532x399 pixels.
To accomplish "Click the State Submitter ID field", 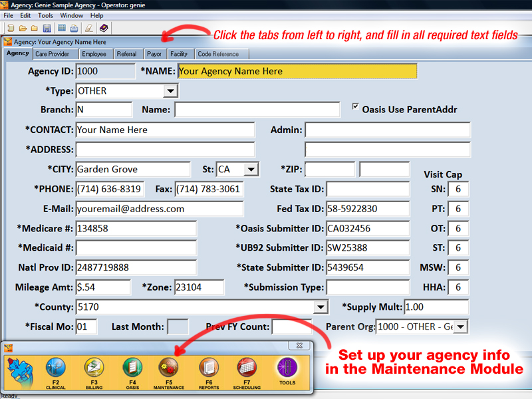I will pos(368,267).
